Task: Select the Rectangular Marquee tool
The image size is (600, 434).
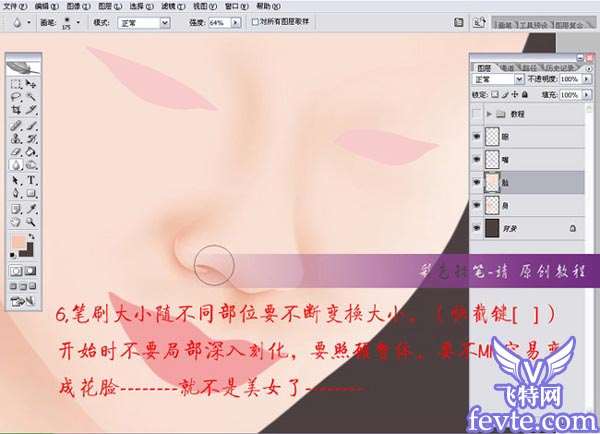Action: pos(16,85)
